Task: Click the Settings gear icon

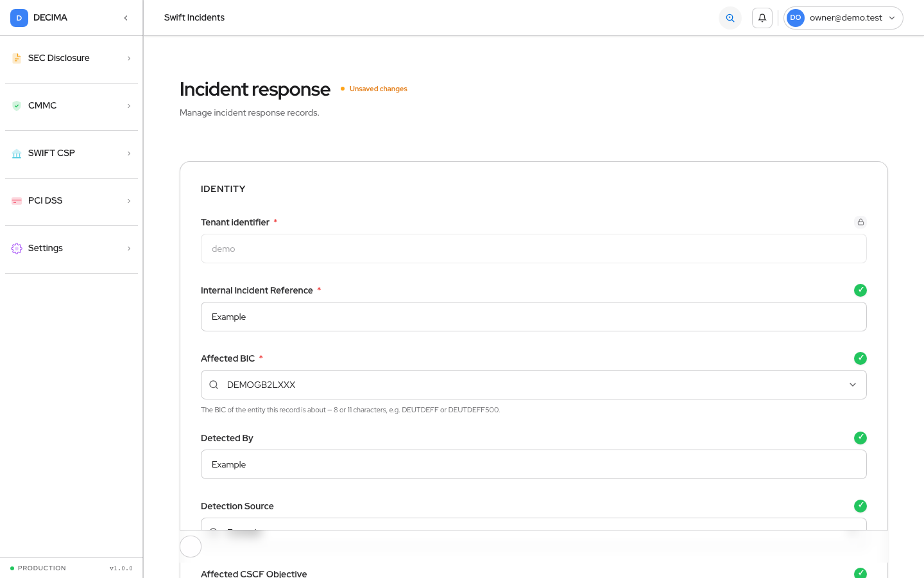Action: point(17,249)
